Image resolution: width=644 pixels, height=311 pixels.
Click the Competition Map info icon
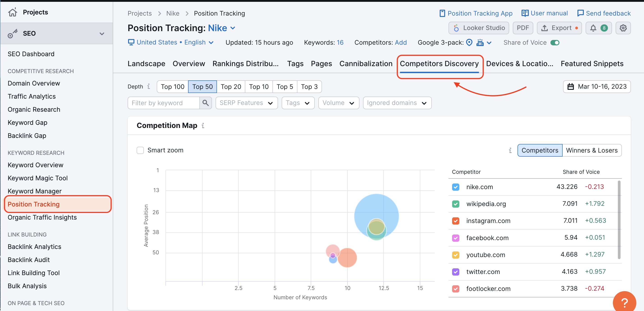[x=203, y=125]
